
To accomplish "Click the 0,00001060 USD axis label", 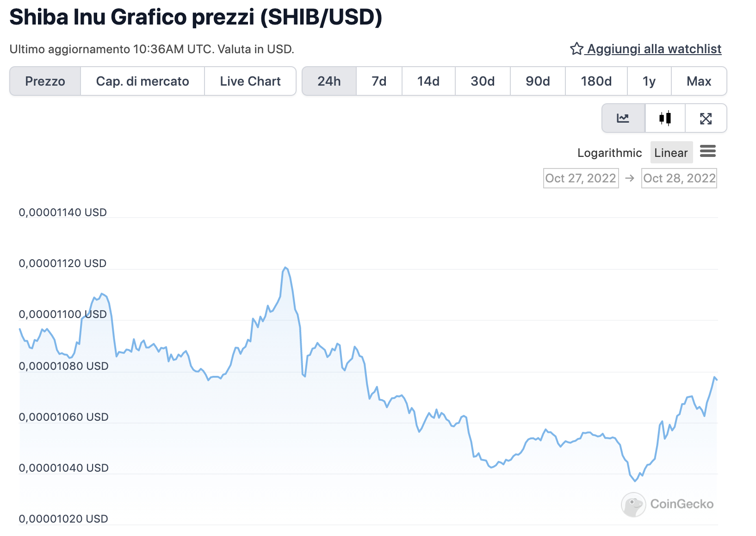I will [63, 417].
